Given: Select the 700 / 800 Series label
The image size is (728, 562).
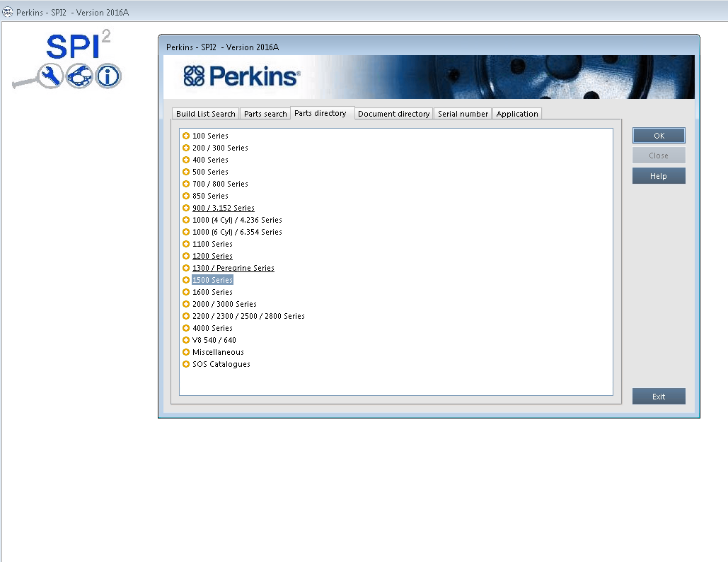Looking at the screenshot, I should (220, 184).
